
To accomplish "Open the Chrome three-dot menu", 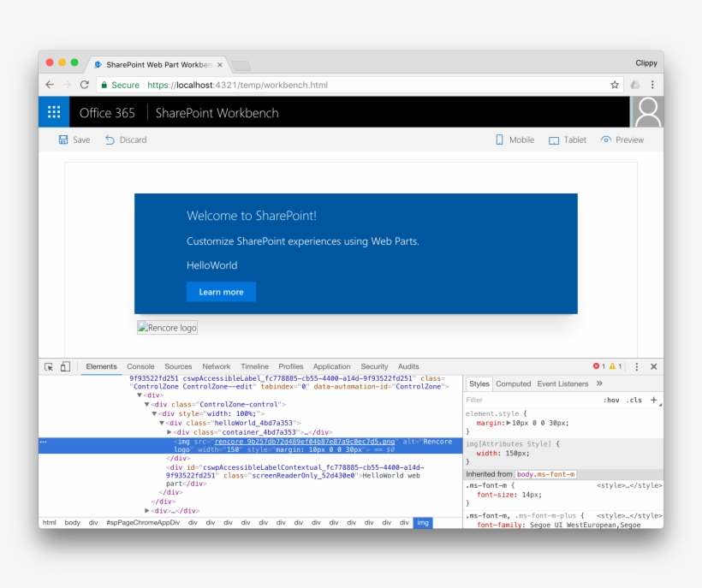I will [652, 85].
